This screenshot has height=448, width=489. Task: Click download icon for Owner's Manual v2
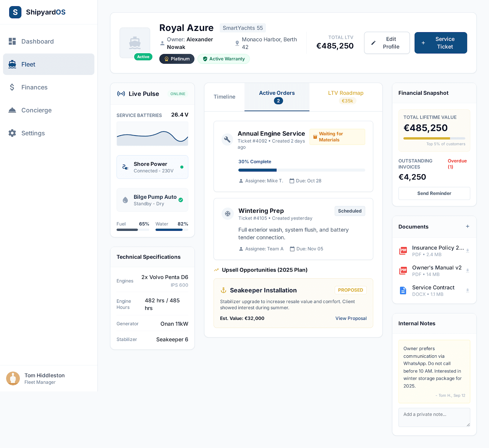click(467, 271)
